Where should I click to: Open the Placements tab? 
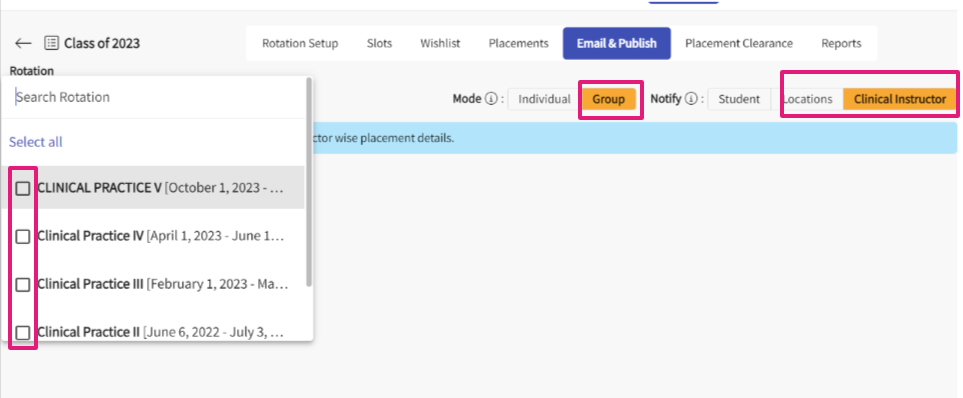[x=518, y=43]
